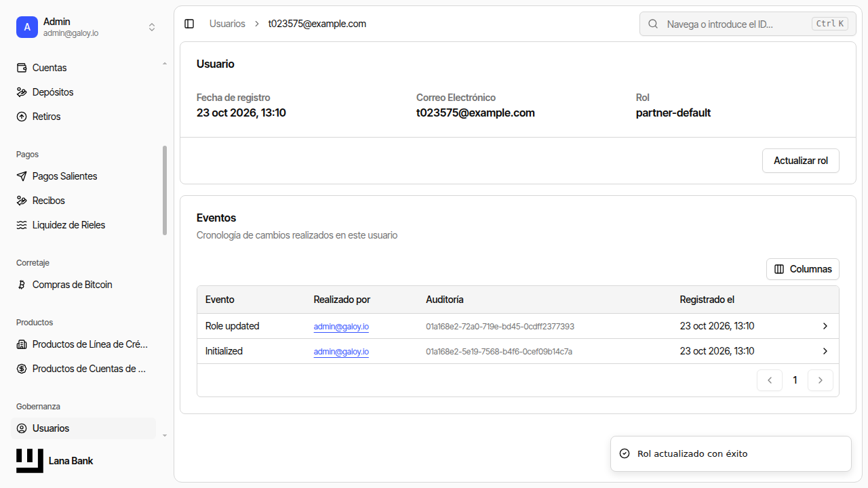Click the Cuentas wallet icon
Image resolution: width=868 pixels, height=488 pixels.
pyautogui.click(x=22, y=68)
